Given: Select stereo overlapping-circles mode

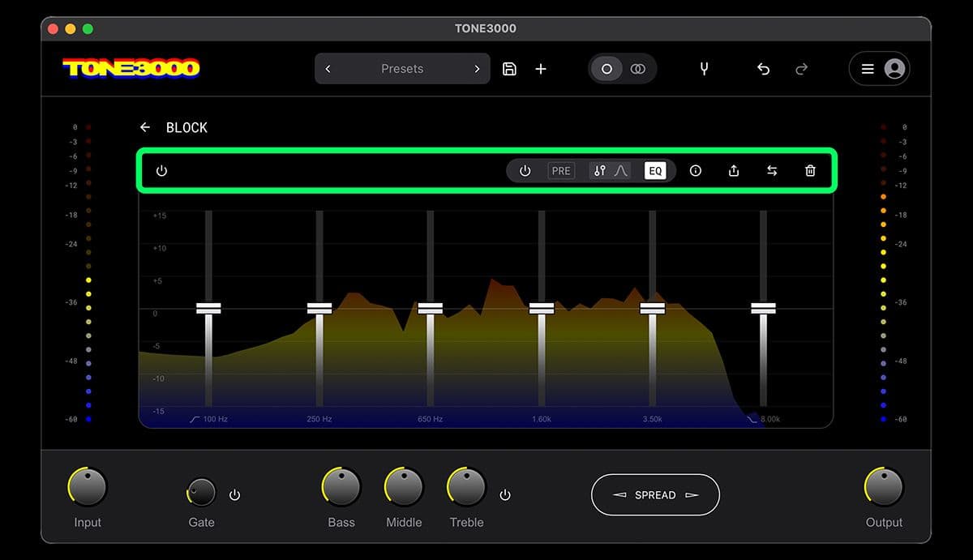Looking at the screenshot, I should click(638, 69).
